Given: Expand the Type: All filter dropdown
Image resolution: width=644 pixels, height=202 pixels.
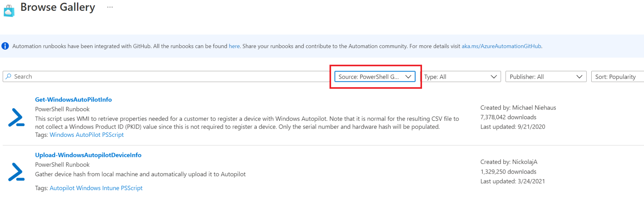Looking at the screenshot, I should coord(461,76).
